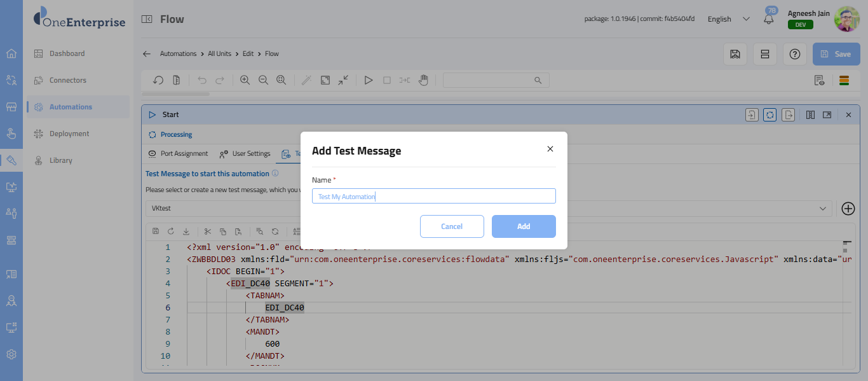868x381 pixels.
Task: Click the Add button in the dialog
Action: pos(524,226)
